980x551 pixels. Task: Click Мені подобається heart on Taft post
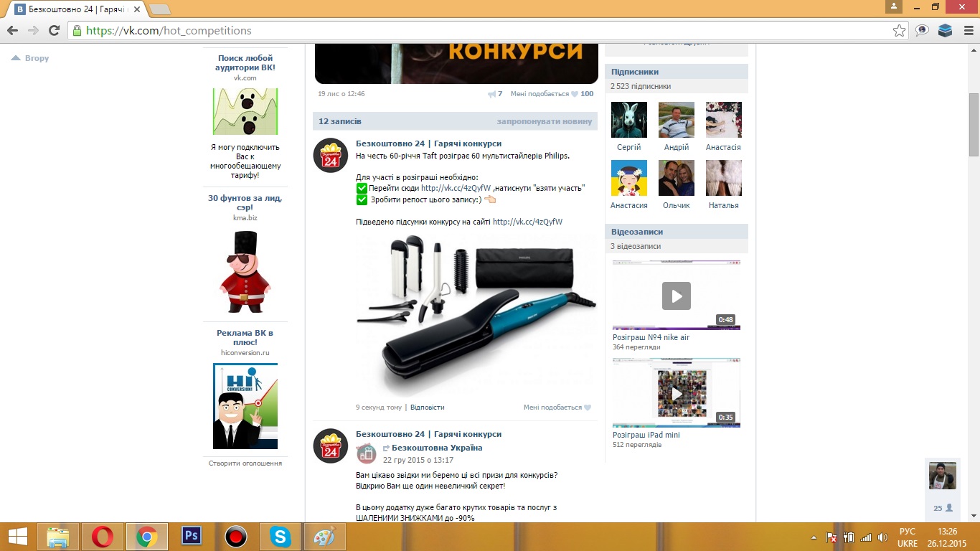(557, 407)
